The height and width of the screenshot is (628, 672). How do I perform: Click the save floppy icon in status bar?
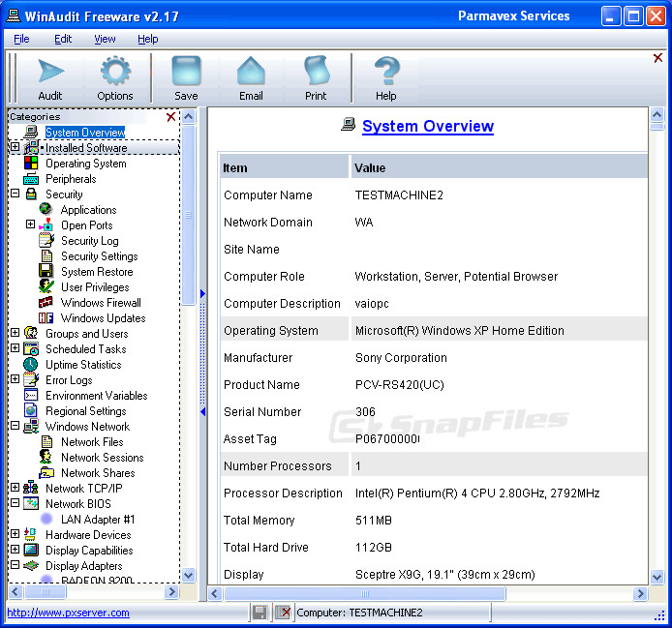coord(260,613)
